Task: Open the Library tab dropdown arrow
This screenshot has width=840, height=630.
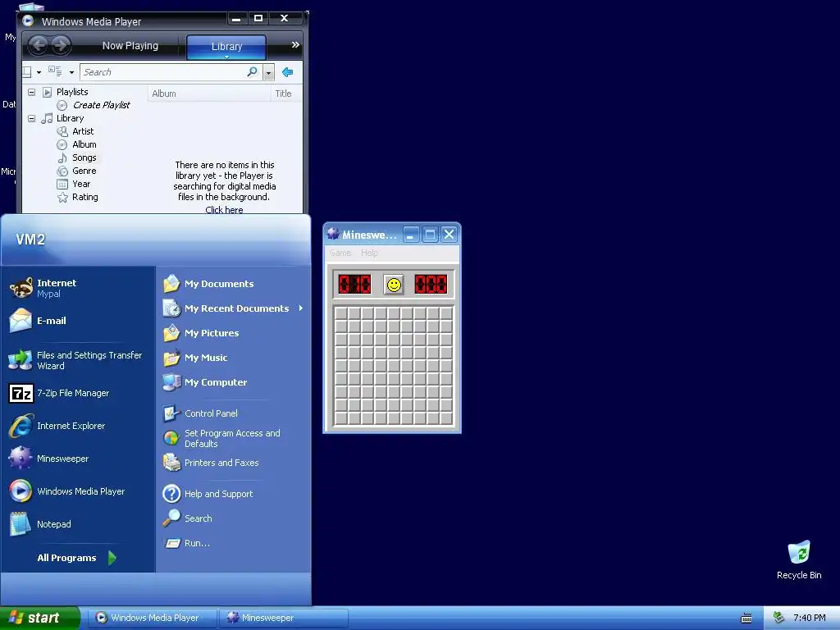Action: [x=226, y=57]
